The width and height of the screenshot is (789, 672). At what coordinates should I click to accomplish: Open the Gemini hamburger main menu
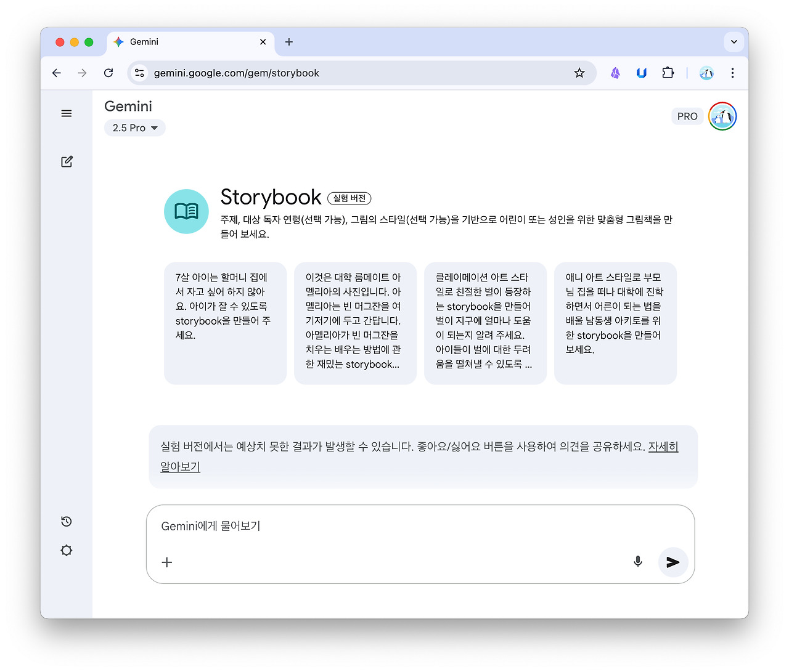67,113
